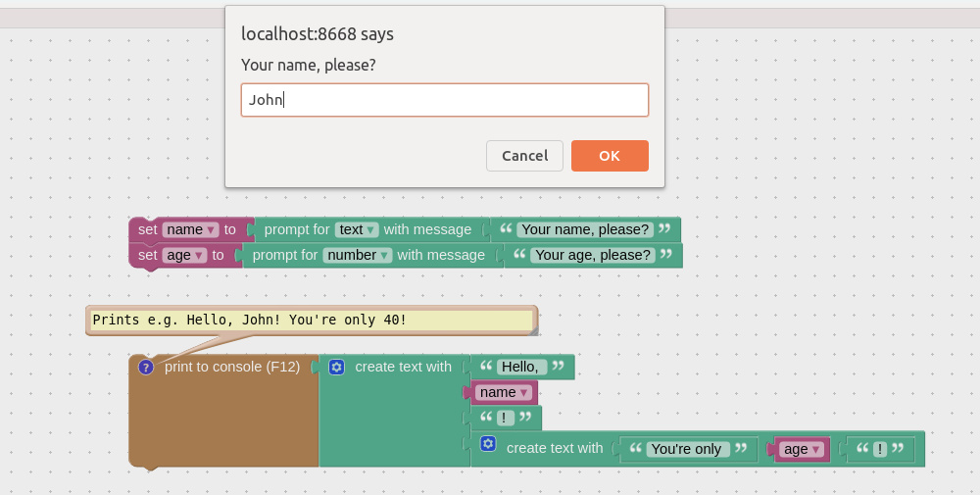The width and height of the screenshot is (980, 495).
Task: Open name variable dropdown in create text block
Action: click(504, 392)
